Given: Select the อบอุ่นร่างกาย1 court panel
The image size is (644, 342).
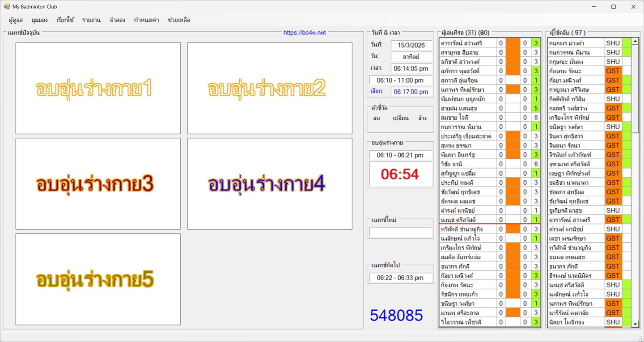Looking at the screenshot, I should 98,88.
